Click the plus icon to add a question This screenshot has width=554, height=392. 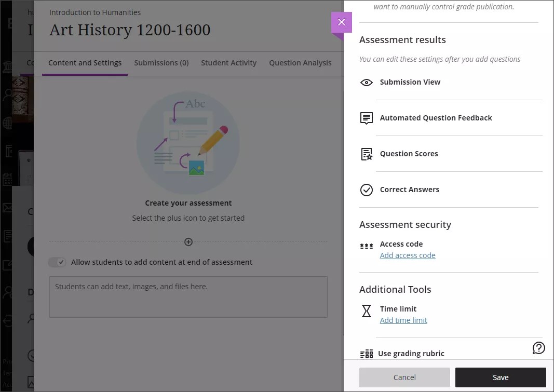tap(188, 241)
